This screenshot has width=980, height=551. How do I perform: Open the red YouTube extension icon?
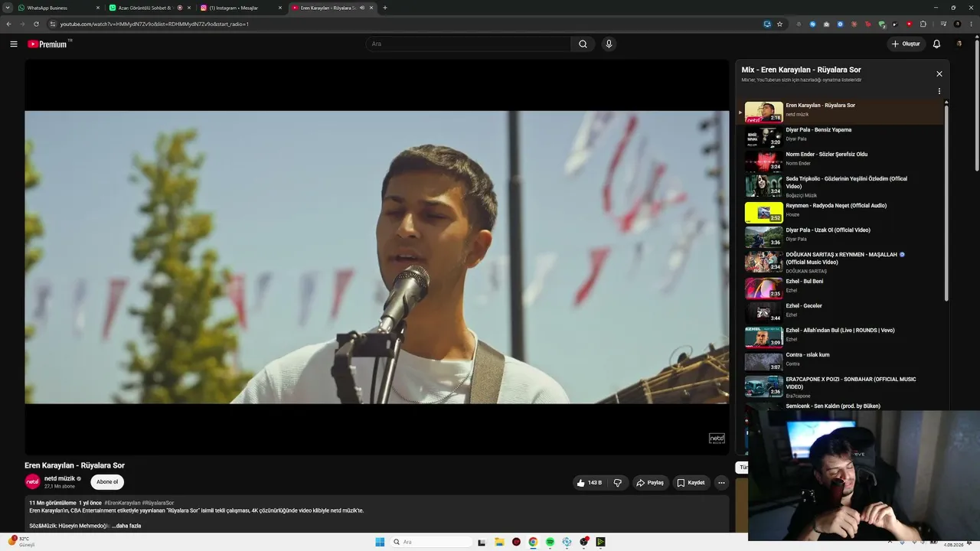click(910, 24)
